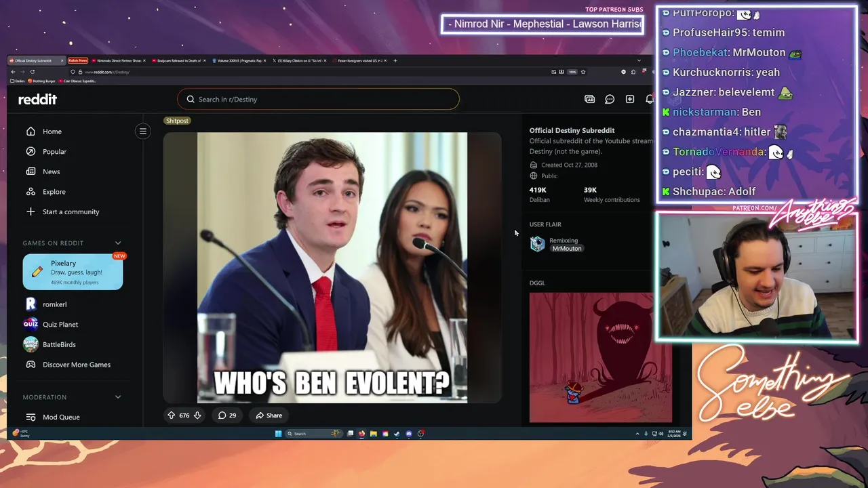Open Firefox from the taskbar
The image size is (868, 488).
click(361, 434)
